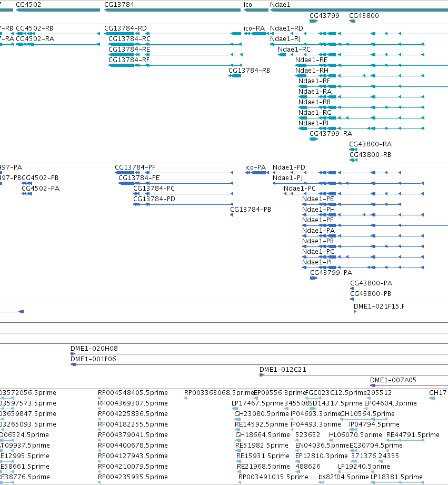Click the DME1-021F15.F feature label

coord(379,306)
